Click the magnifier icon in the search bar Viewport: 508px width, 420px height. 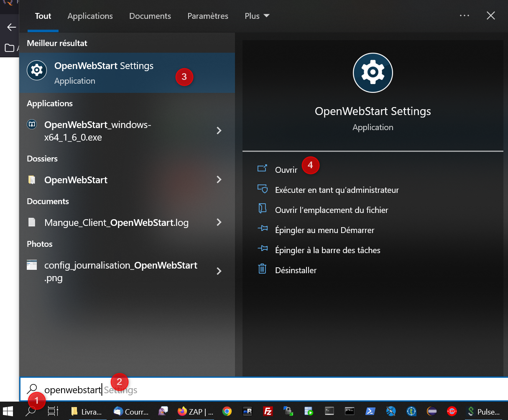click(31, 389)
